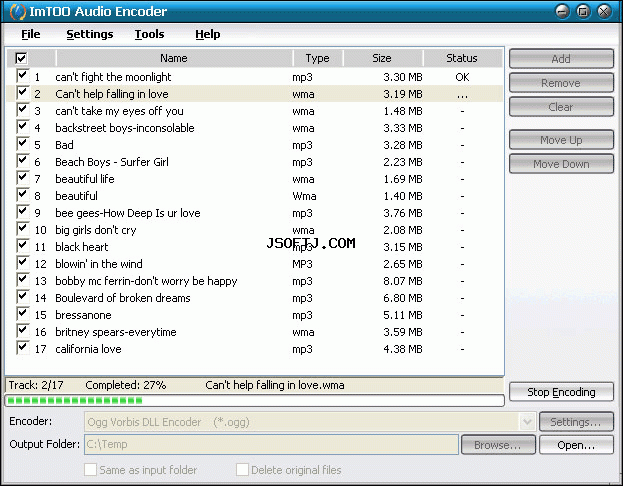
Task: Sort list by Name column header
Action: click(174, 58)
